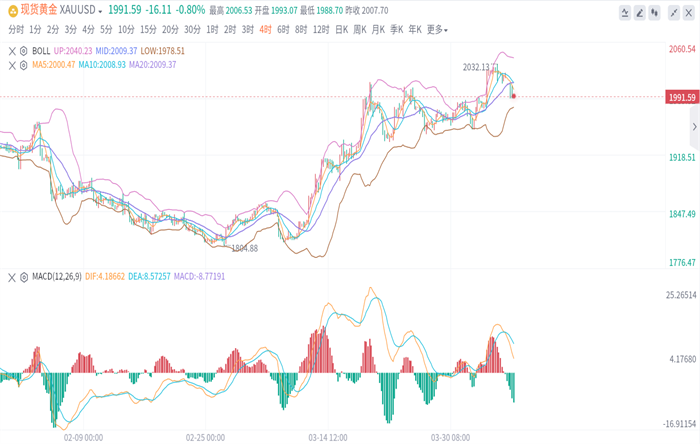Click the gold coin icon beside 现货黄金
700x444 pixels.
(x=10, y=9)
